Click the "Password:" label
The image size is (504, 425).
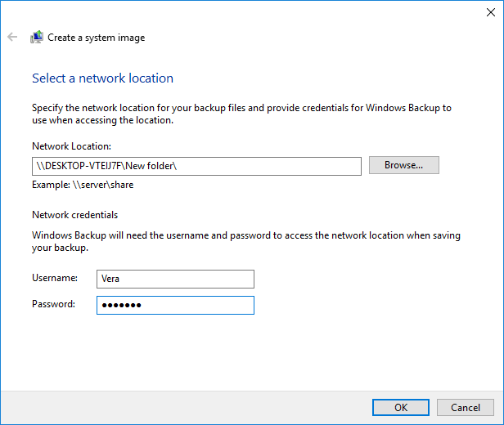[x=54, y=304]
